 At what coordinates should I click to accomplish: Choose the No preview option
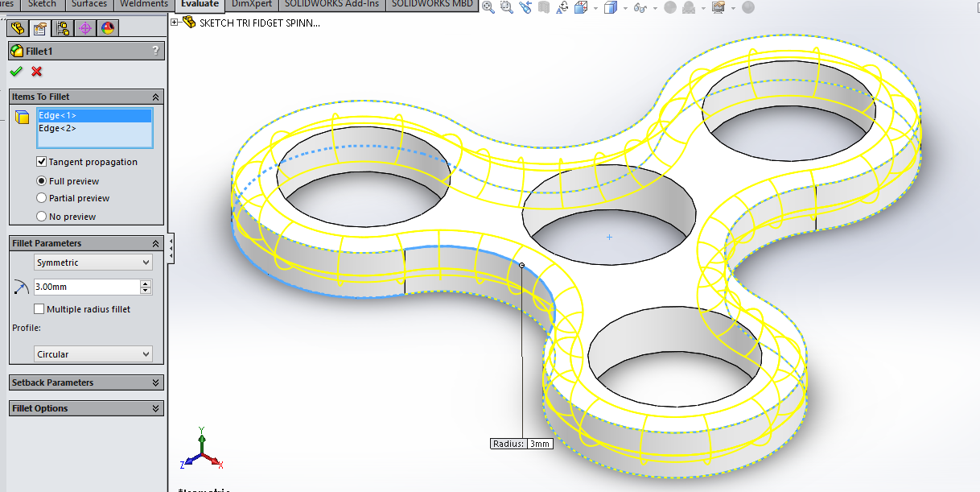pyautogui.click(x=42, y=217)
